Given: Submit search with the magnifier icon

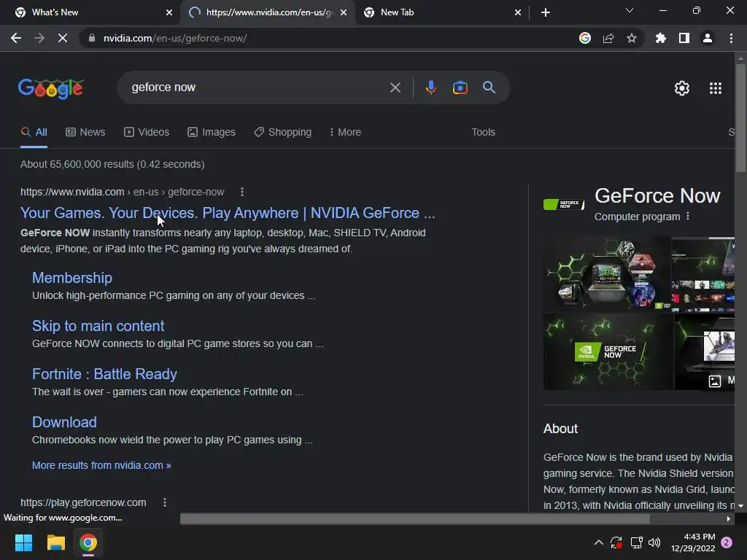Looking at the screenshot, I should coord(489,87).
